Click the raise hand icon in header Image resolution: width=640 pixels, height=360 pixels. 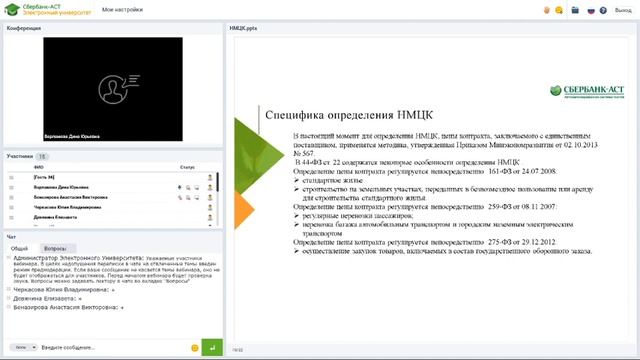(547, 10)
